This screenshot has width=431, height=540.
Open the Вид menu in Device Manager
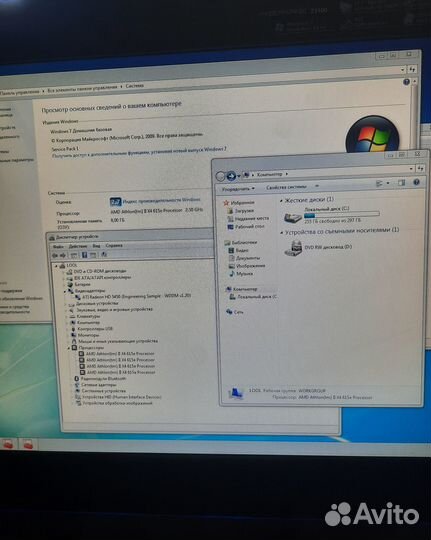[x=96, y=246]
